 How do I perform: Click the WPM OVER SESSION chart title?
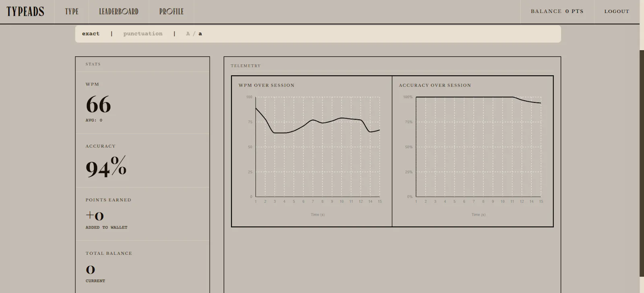click(266, 85)
